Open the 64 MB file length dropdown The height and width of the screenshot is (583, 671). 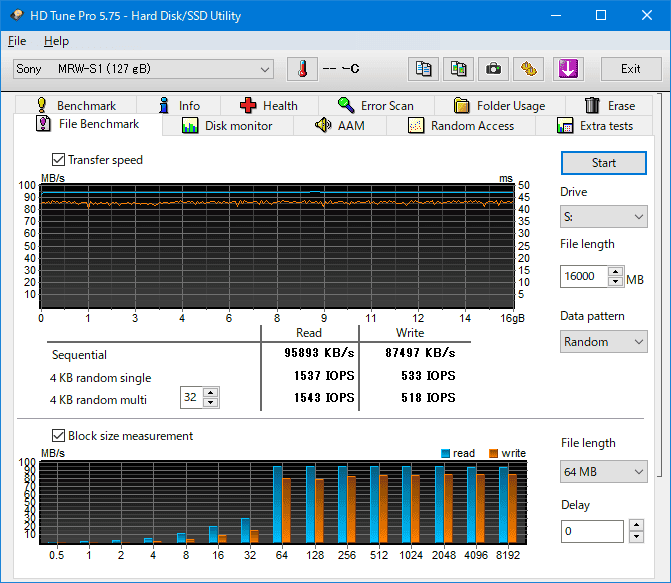[604, 470]
